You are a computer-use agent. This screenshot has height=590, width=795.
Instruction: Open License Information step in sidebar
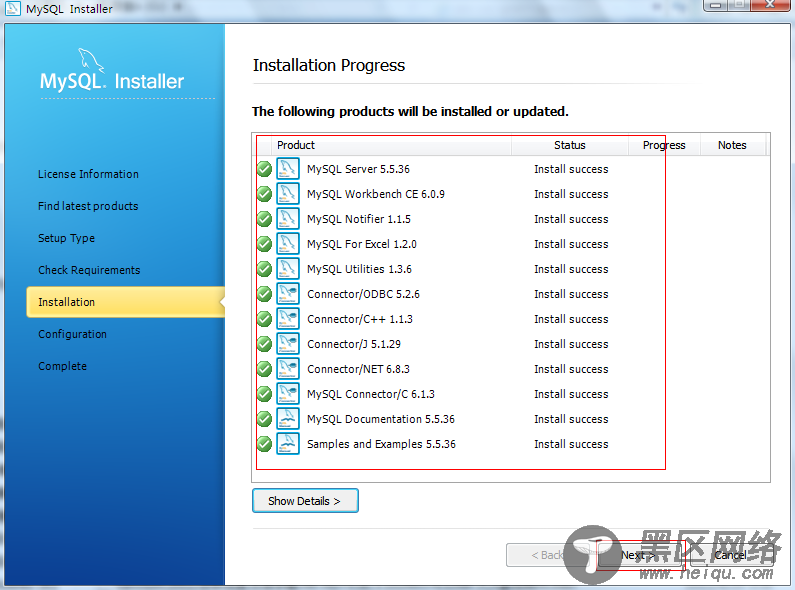point(88,174)
